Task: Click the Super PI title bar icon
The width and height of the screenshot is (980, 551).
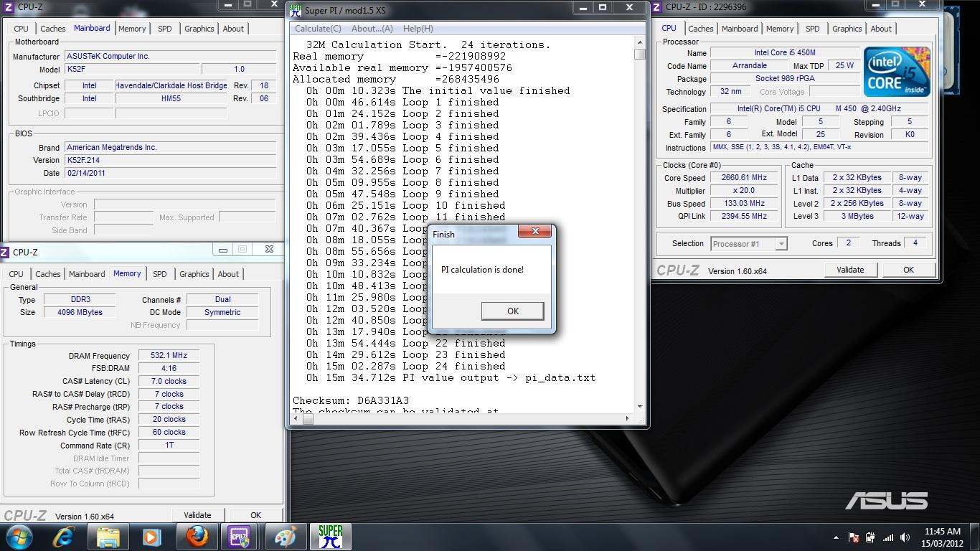Action: pos(296,10)
